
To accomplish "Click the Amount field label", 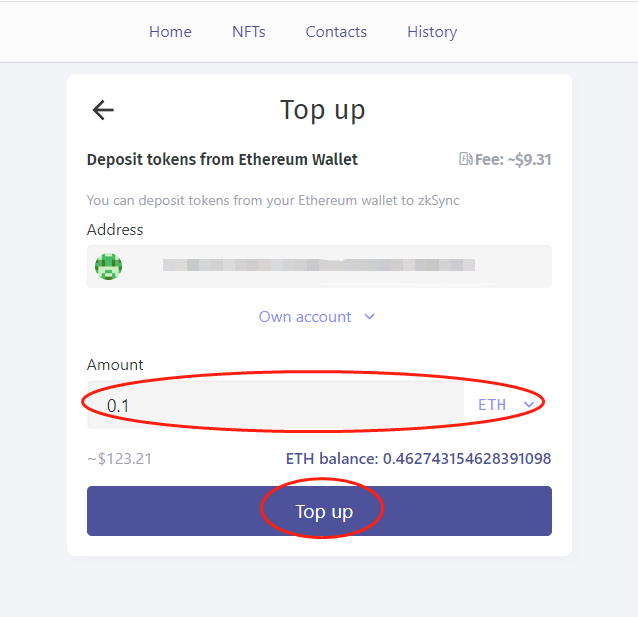I will [x=115, y=365].
